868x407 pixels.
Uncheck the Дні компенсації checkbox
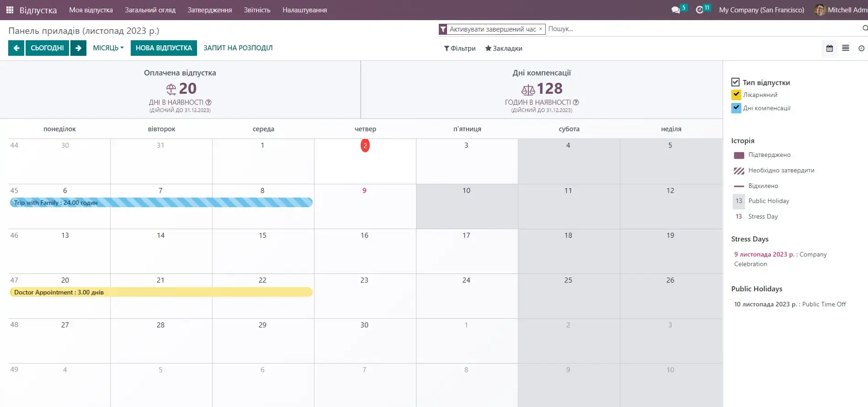[x=736, y=108]
